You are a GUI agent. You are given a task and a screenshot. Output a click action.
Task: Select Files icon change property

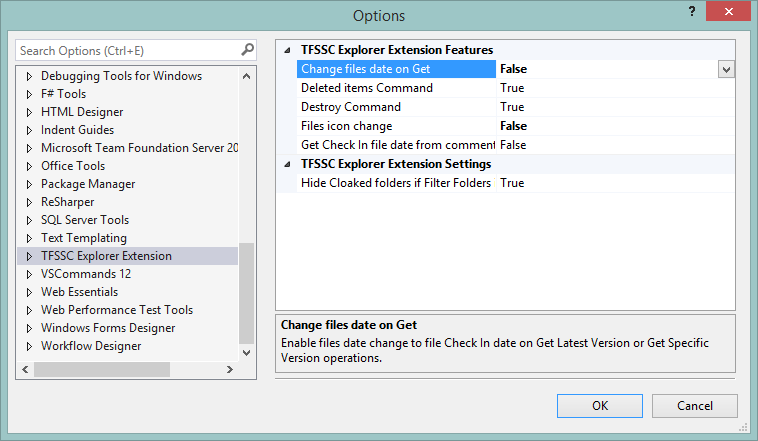pos(396,126)
